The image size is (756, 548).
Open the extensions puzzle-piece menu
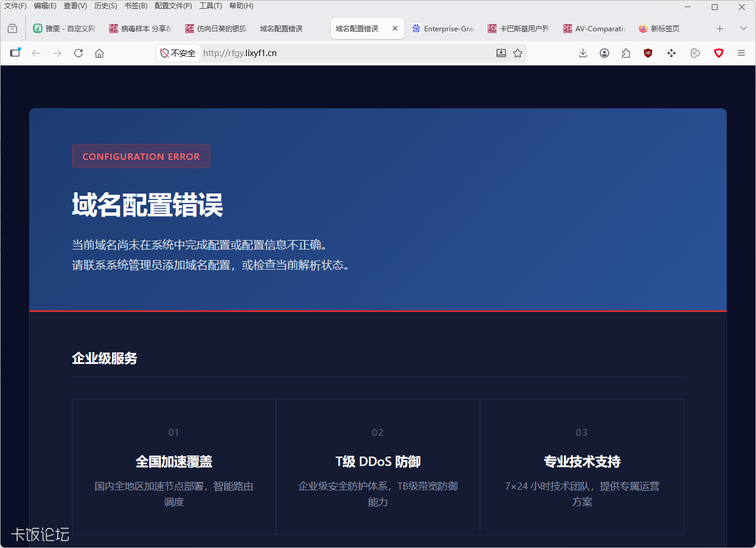(626, 53)
